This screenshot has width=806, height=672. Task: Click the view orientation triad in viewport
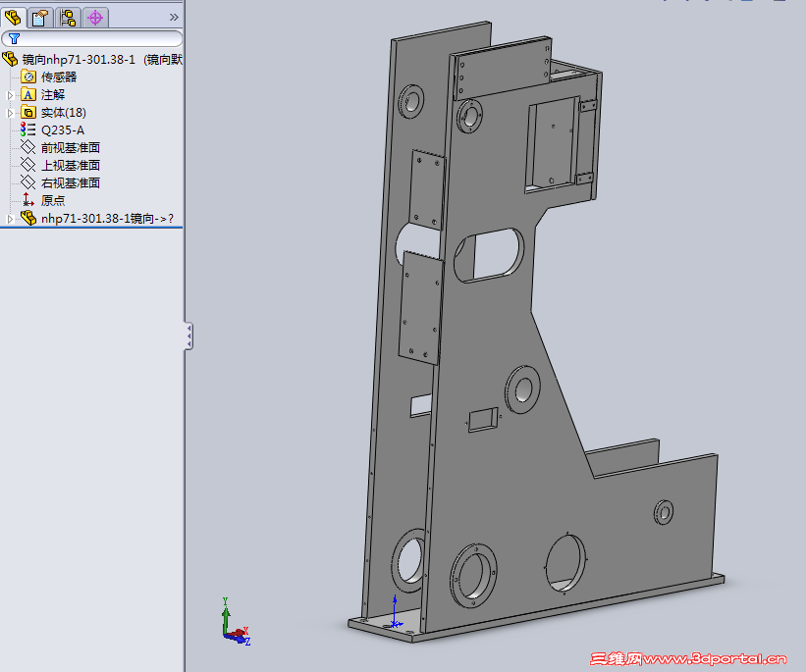[236, 622]
